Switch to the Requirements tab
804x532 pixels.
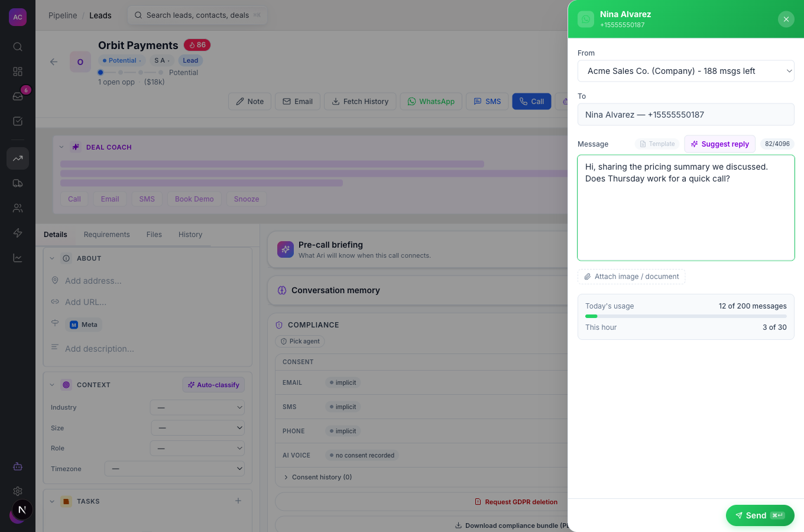(x=106, y=235)
